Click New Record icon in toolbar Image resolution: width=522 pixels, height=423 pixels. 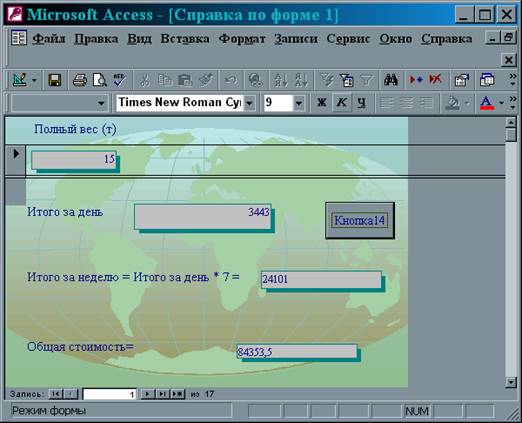(416, 80)
